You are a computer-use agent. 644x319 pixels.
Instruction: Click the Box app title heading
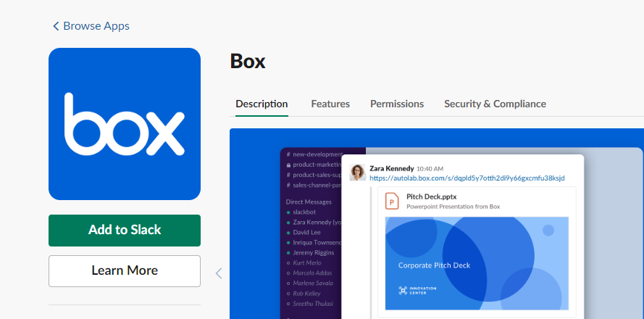(x=248, y=61)
